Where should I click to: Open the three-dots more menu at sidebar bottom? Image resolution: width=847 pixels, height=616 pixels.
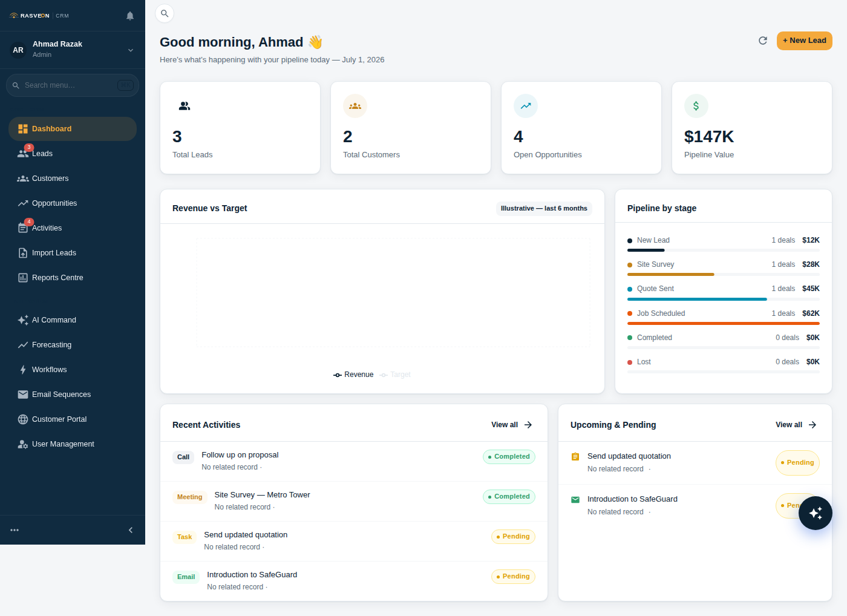(15, 530)
